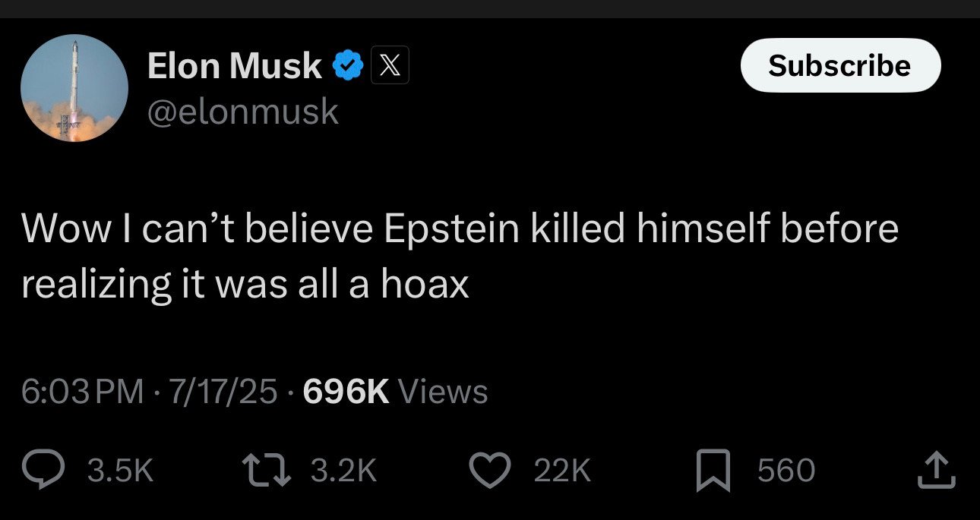Image resolution: width=980 pixels, height=520 pixels.
Task: Click the 3.5K replies count
Action: 120,471
